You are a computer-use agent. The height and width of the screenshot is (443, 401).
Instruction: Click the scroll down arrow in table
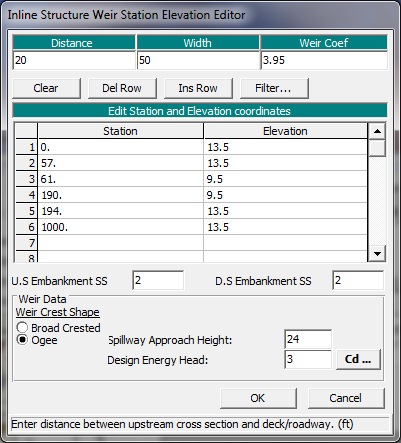pos(377,254)
